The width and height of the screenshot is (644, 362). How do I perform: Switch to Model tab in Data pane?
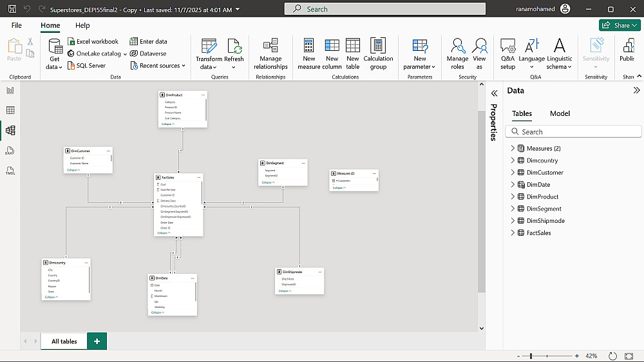(560, 113)
